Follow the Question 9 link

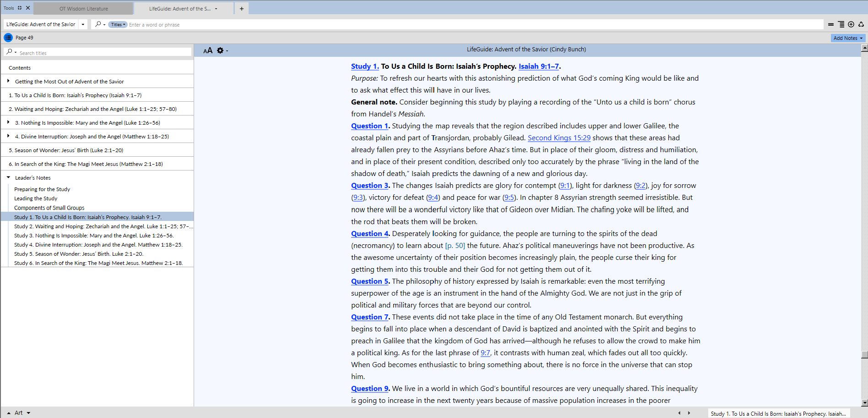[x=369, y=389]
